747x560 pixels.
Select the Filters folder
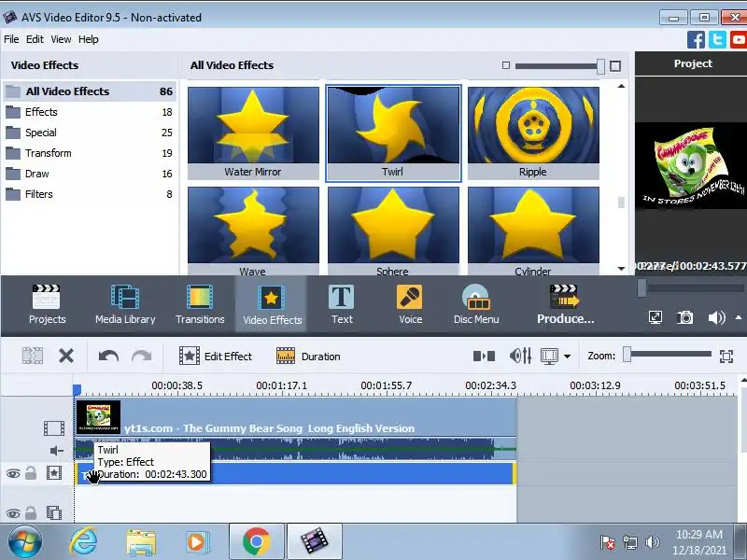(x=90, y=194)
